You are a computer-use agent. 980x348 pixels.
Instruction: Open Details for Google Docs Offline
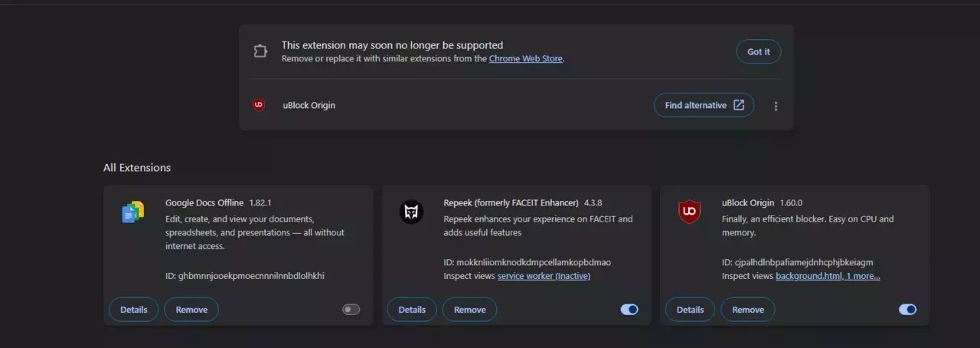click(x=133, y=310)
